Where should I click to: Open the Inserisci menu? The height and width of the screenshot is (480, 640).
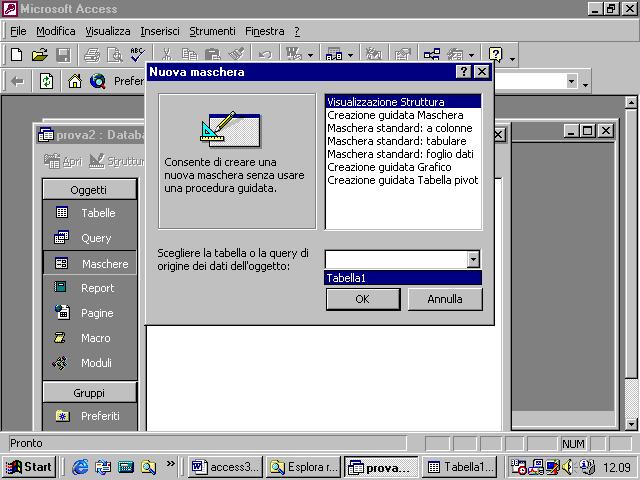[x=160, y=31]
